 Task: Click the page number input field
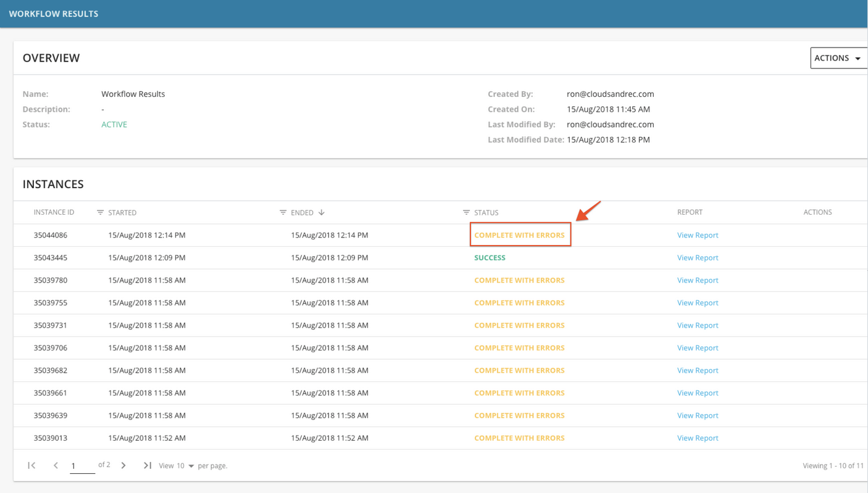(82, 465)
